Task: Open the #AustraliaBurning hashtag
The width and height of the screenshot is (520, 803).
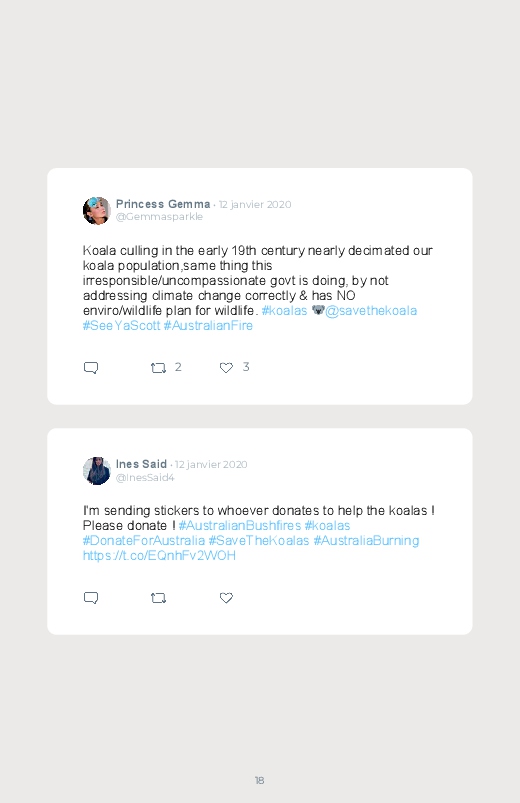Action: (x=366, y=540)
